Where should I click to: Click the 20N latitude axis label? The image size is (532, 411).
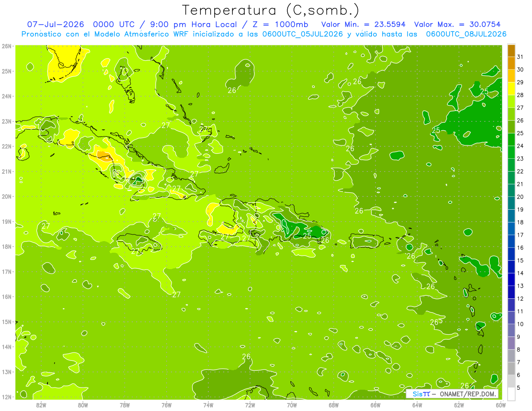6,196
